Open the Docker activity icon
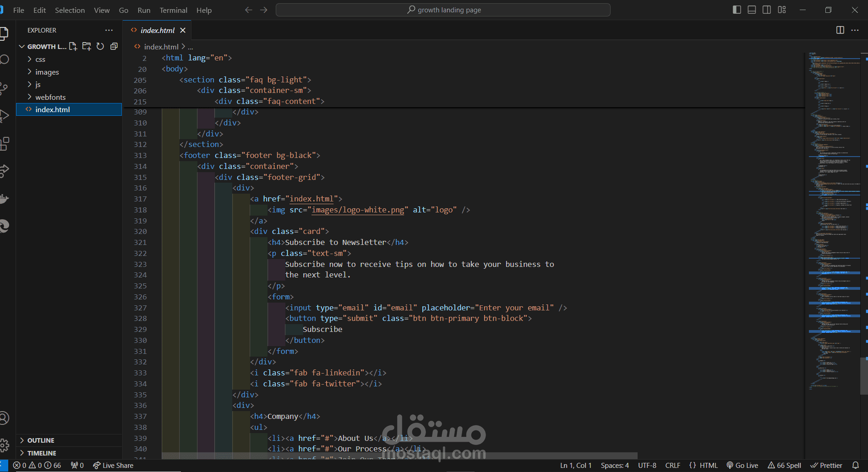The width and height of the screenshot is (868, 472). (x=4, y=199)
